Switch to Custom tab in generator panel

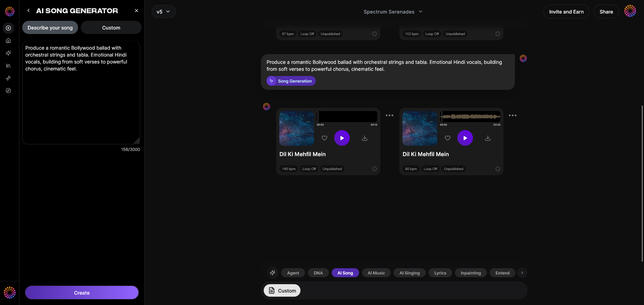[x=111, y=28]
